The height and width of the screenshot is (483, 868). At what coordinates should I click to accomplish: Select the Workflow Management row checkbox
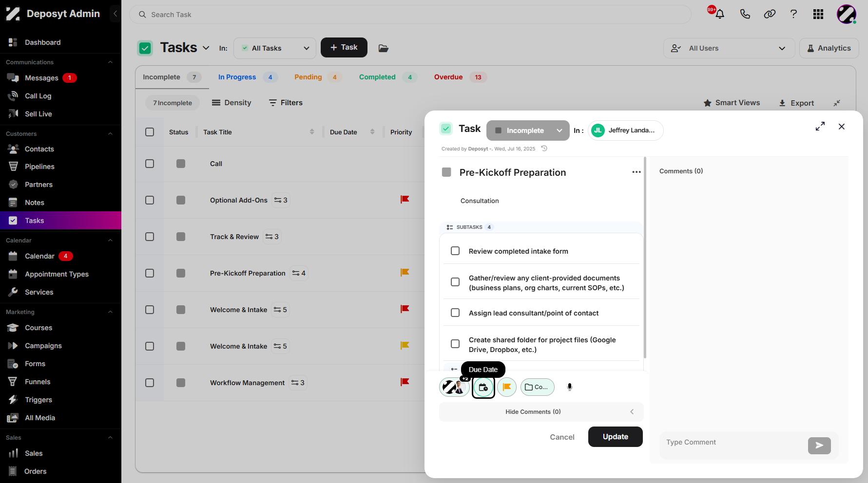click(x=150, y=383)
